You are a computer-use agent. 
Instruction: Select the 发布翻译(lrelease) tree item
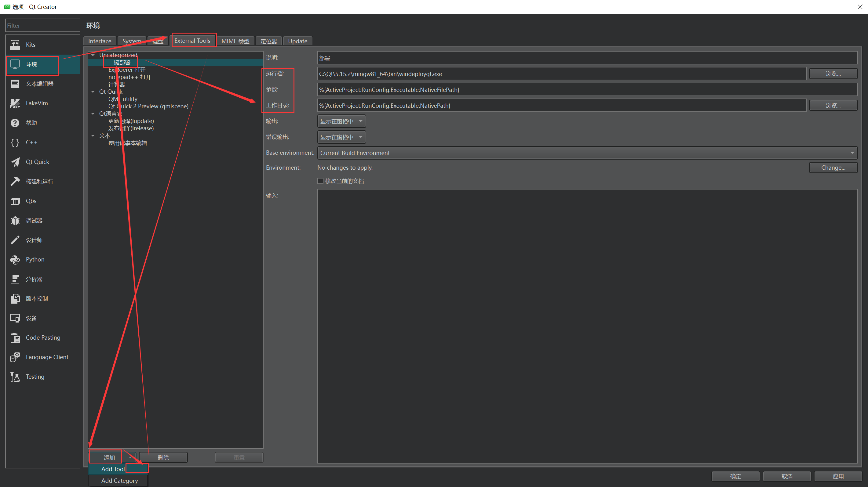131,128
